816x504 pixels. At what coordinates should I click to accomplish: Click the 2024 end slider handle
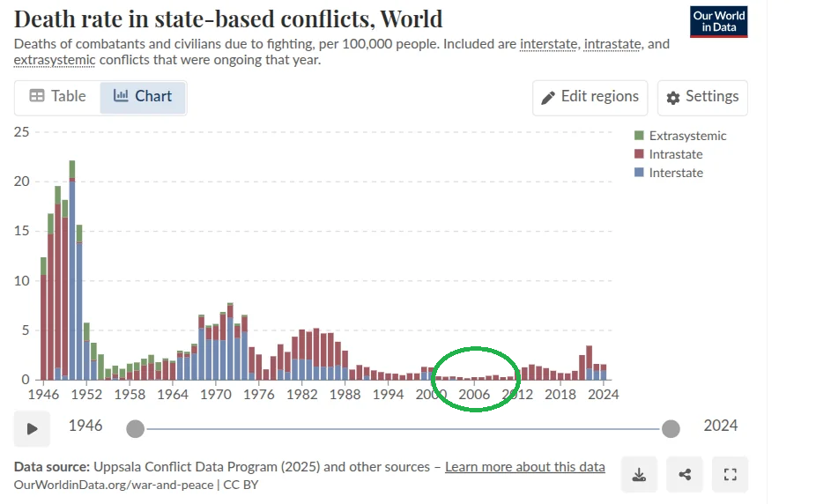pos(671,429)
